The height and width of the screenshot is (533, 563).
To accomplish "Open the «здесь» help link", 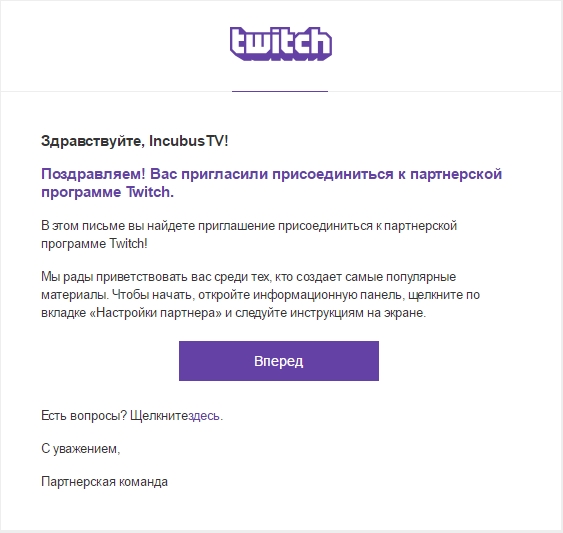I will (x=204, y=416).
